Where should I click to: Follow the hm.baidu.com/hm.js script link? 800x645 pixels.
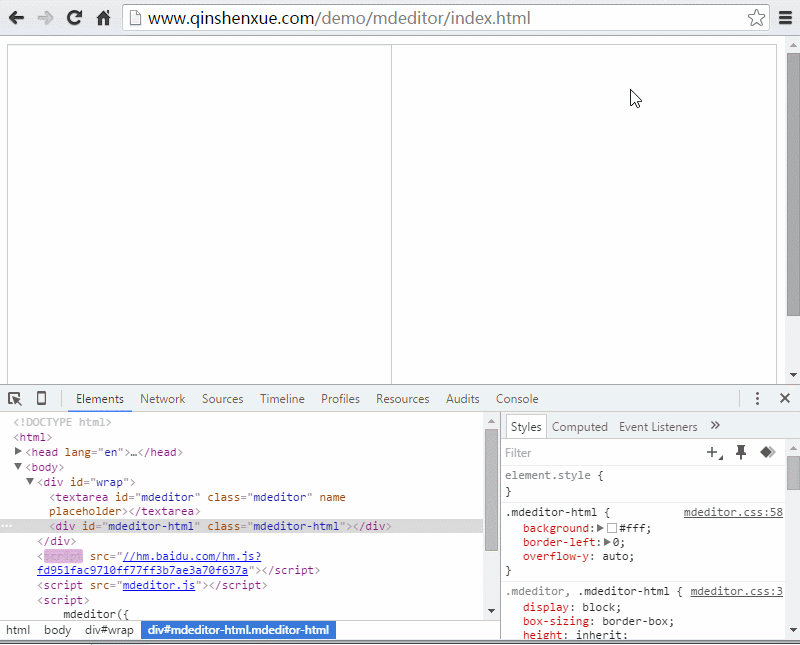149,563
